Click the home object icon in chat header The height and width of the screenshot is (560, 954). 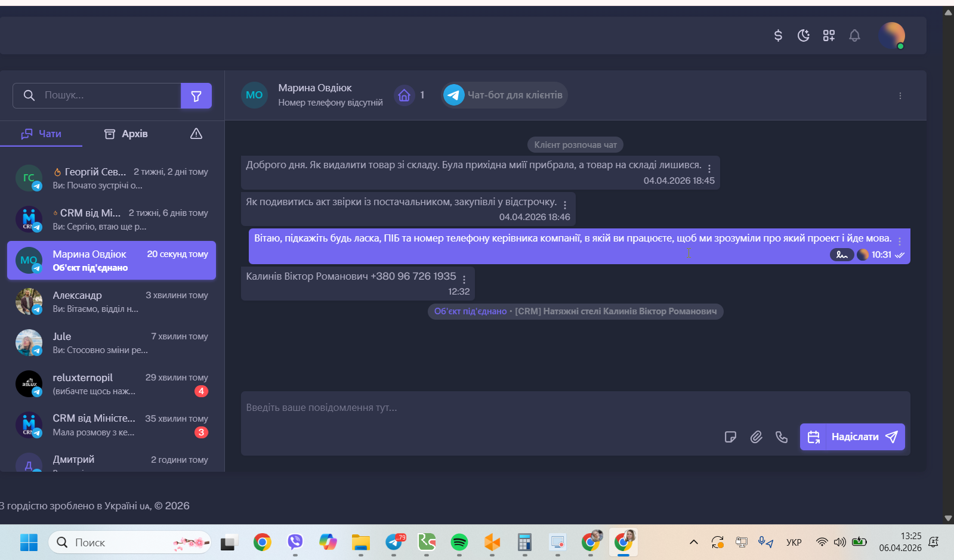point(405,95)
